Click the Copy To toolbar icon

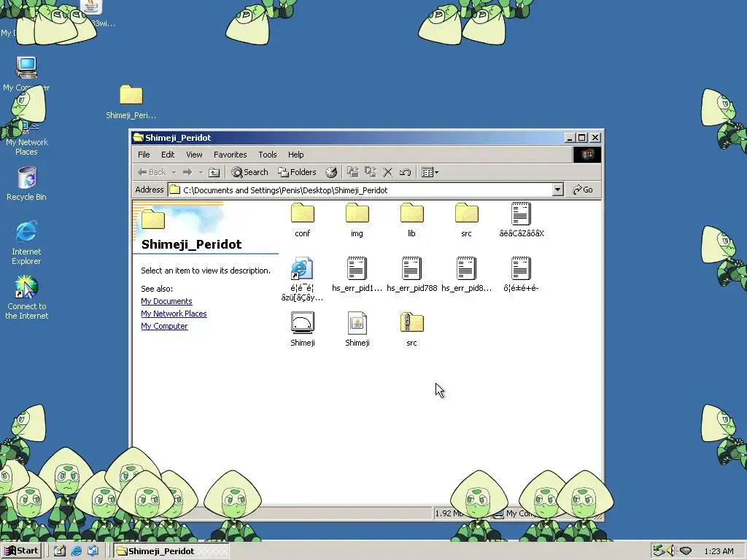click(370, 172)
